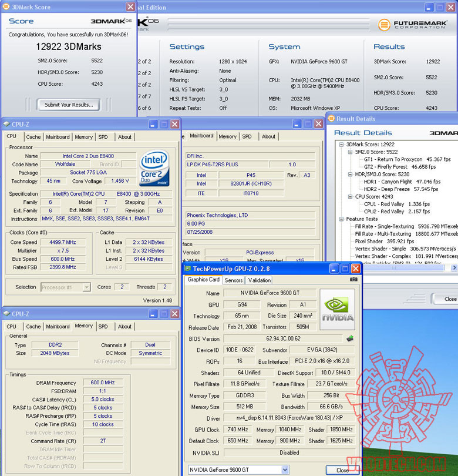The width and height of the screenshot is (458, 476).
Task: Select HDR1 - Canyon Flight result row
Action: pyautogui.click(x=402, y=182)
